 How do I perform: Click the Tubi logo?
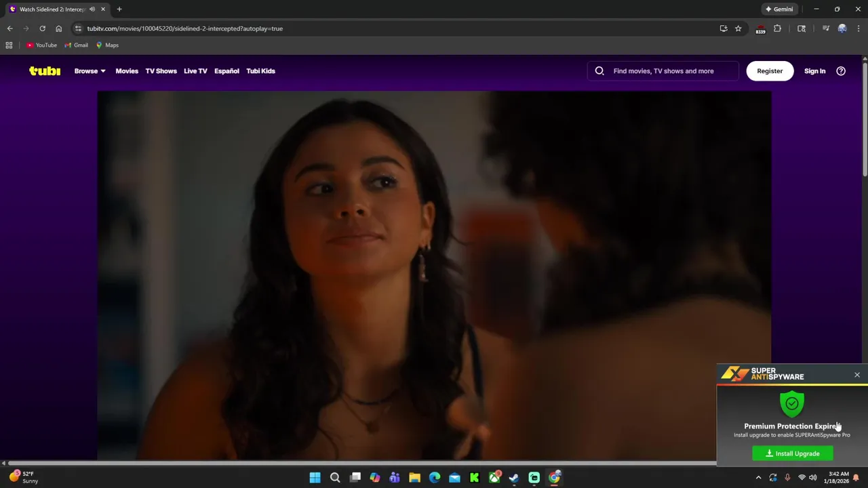[x=45, y=70]
